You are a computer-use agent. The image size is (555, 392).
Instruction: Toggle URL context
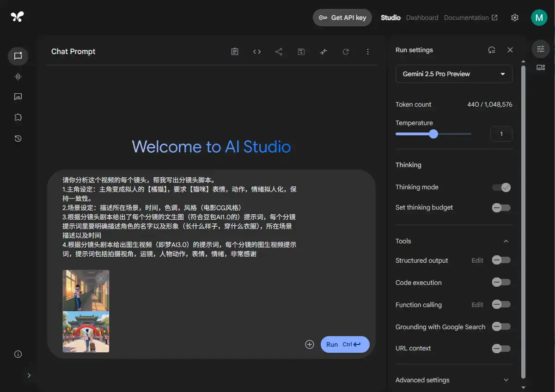pyautogui.click(x=501, y=348)
